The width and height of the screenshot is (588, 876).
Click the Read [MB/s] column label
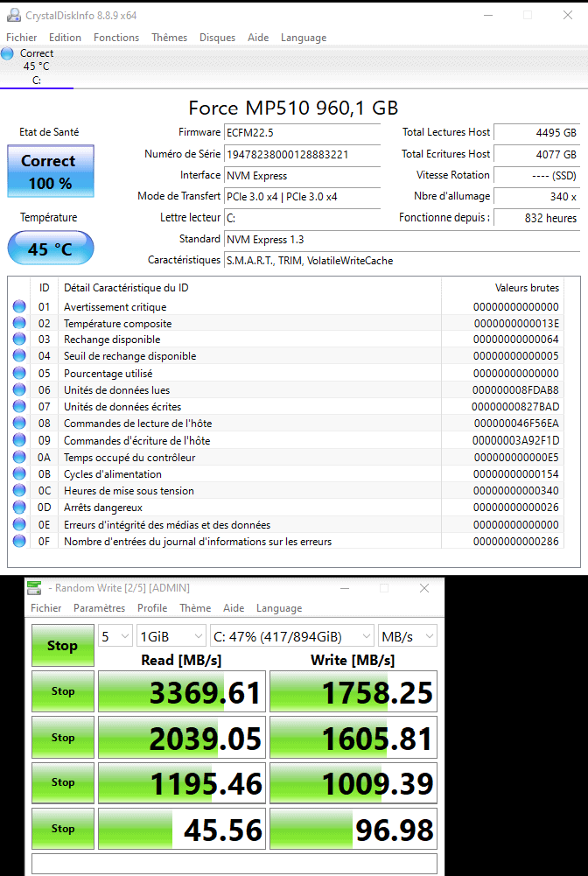(x=181, y=661)
